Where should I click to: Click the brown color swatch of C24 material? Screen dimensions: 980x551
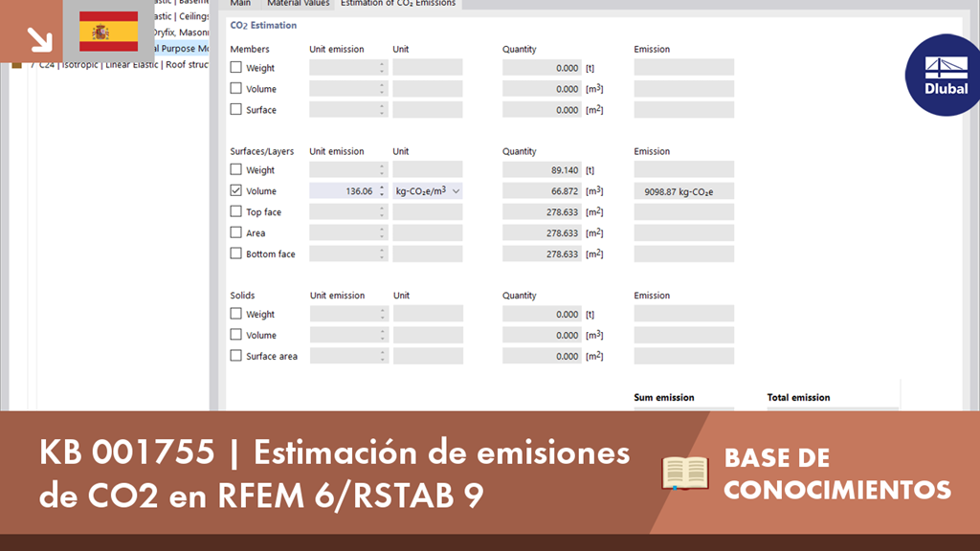point(17,64)
